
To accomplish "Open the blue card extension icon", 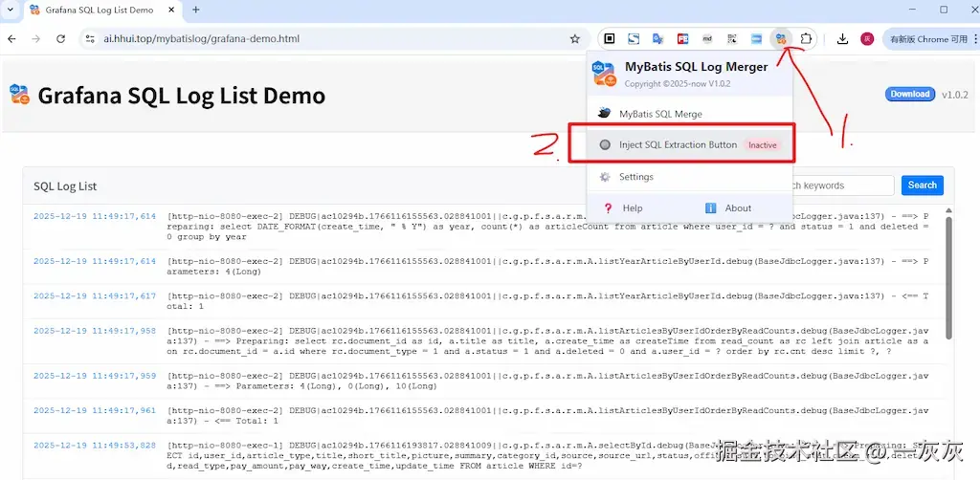I will (x=756, y=38).
